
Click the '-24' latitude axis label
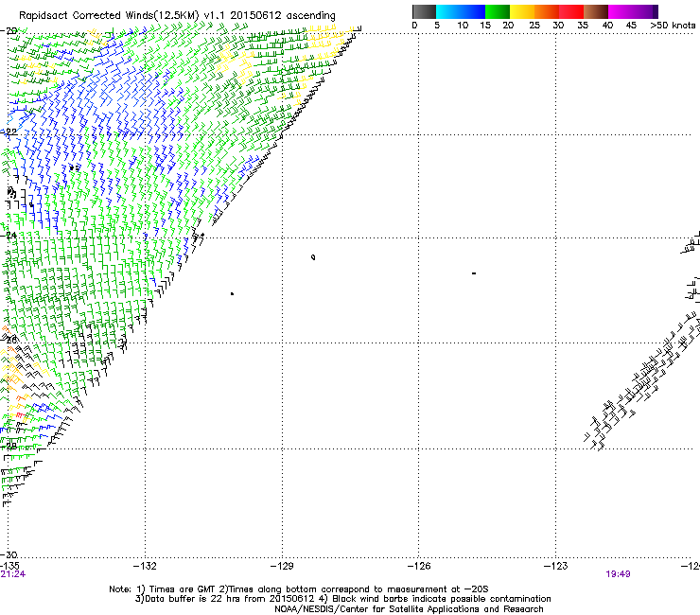pyautogui.click(x=9, y=235)
